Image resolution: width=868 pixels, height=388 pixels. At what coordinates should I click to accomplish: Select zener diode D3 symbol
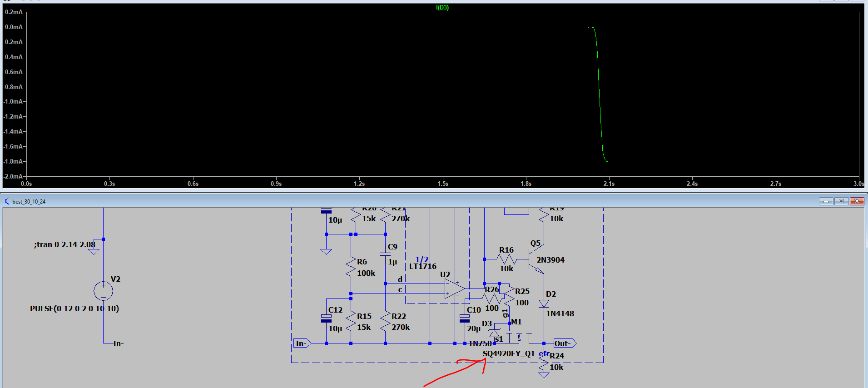pyautogui.click(x=495, y=332)
